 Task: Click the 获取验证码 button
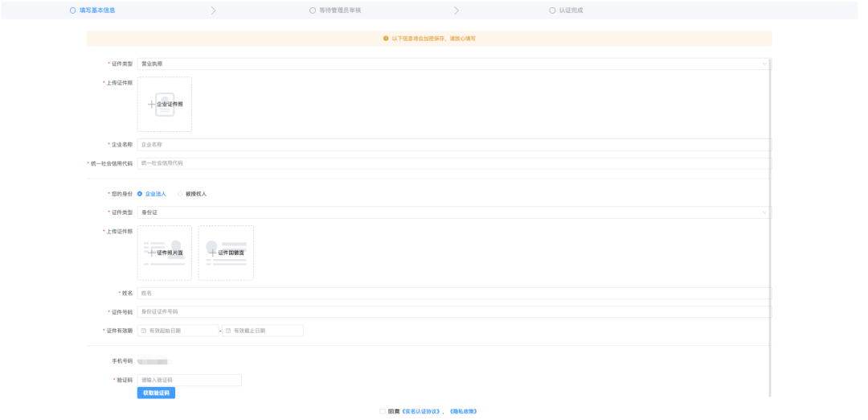[x=156, y=393]
